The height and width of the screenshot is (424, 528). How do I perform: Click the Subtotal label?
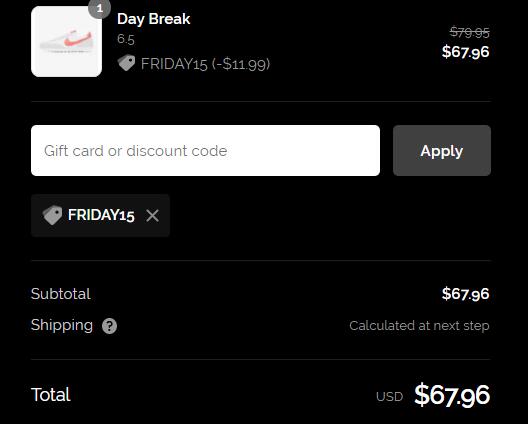[61, 294]
